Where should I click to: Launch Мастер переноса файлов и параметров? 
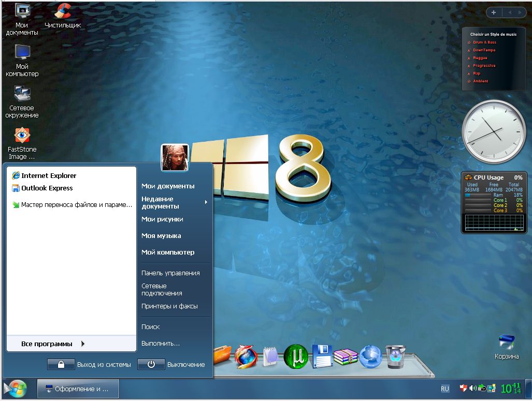coord(71,205)
